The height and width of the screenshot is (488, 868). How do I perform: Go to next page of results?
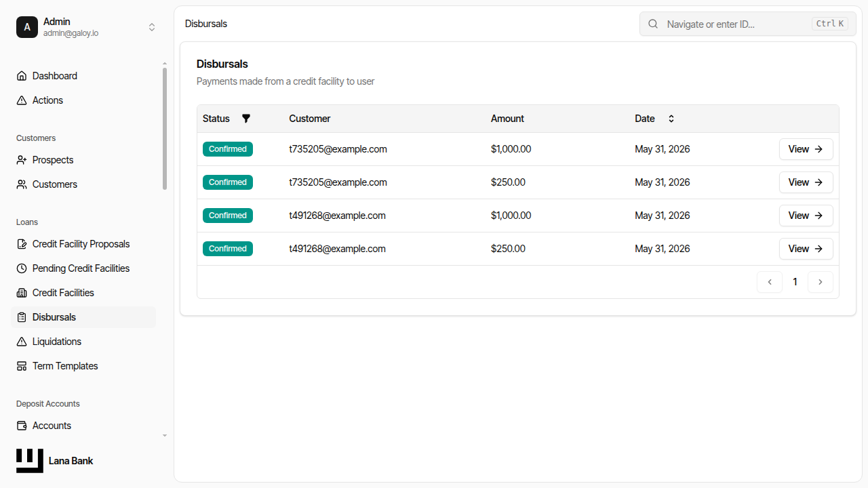pyautogui.click(x=821, y=282)
